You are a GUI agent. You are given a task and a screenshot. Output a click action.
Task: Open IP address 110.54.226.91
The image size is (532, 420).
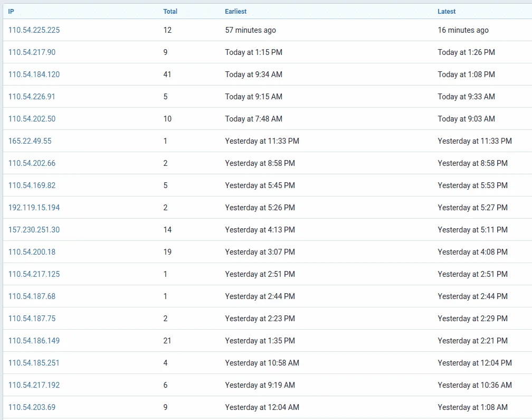click(x=32, y=97)
